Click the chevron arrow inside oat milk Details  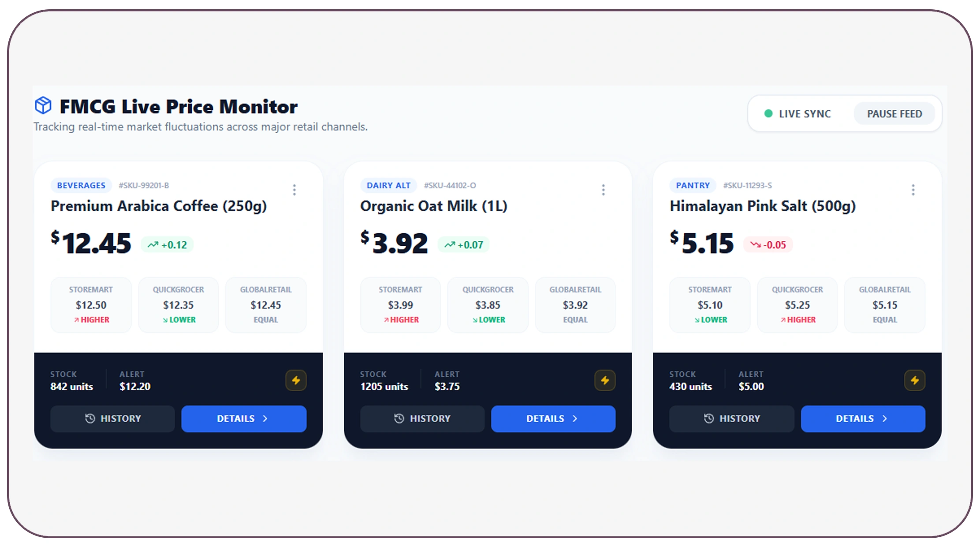pyautogui.click(x=574, y=419)
